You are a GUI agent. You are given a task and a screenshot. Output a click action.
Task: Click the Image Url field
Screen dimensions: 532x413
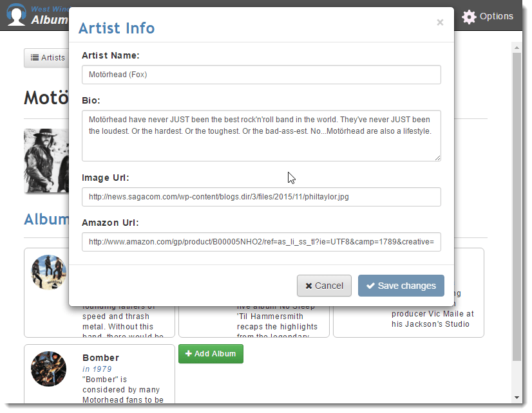click(261, 197)
